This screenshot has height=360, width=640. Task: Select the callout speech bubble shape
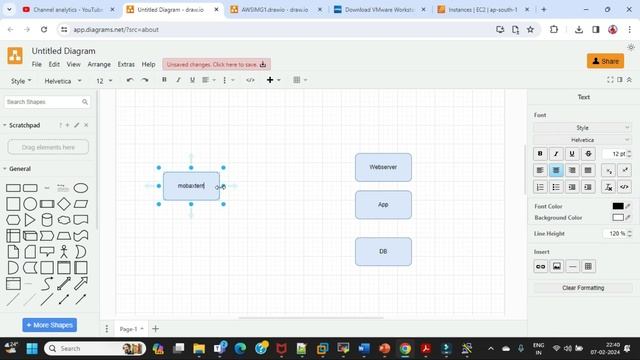pyautogui.click(x=47, y=251)
